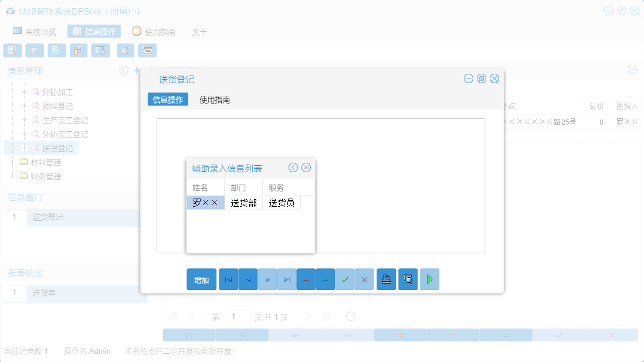Switch to 使用指南 tab in 送货登记 dialog
This screenshot has width=644, height=362.
tap(215, 100)
